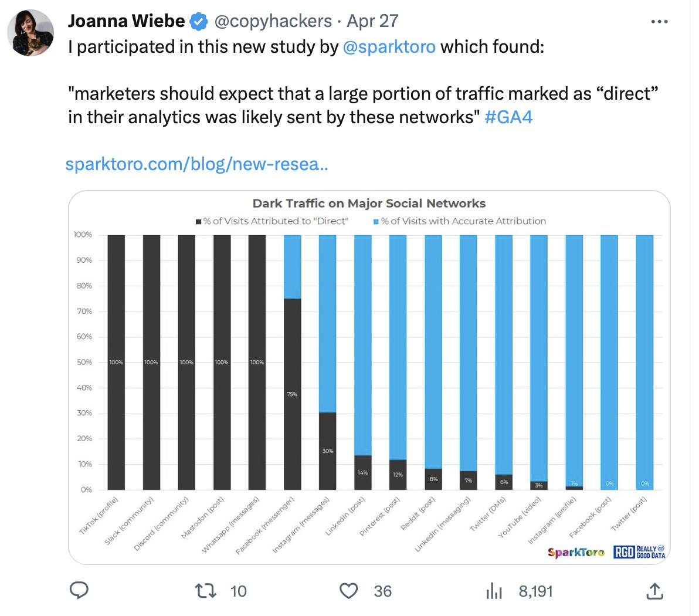
Task: Click the Facebook (messenger) 75% dark segment
Action: 292,394
